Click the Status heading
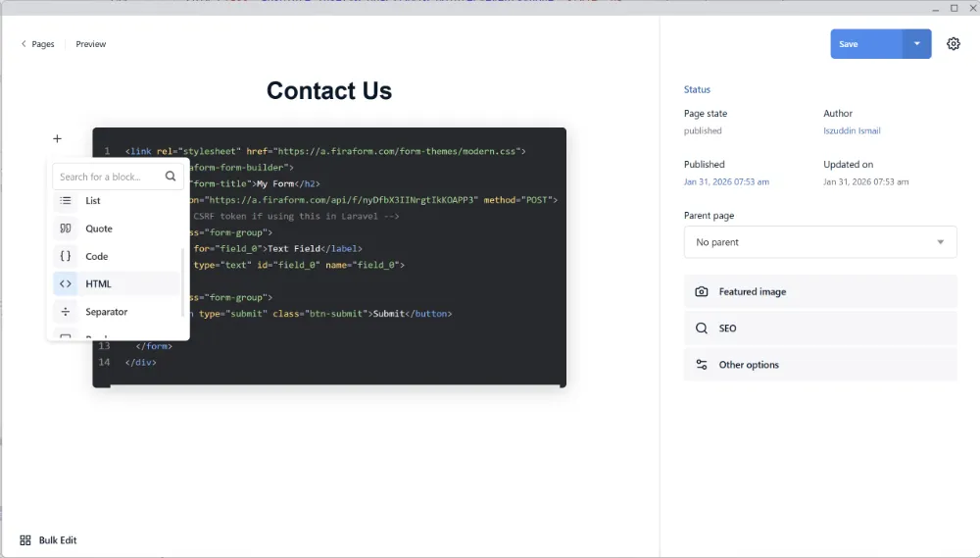This screenshot has height=558, width=980. [x=697, y=89]
